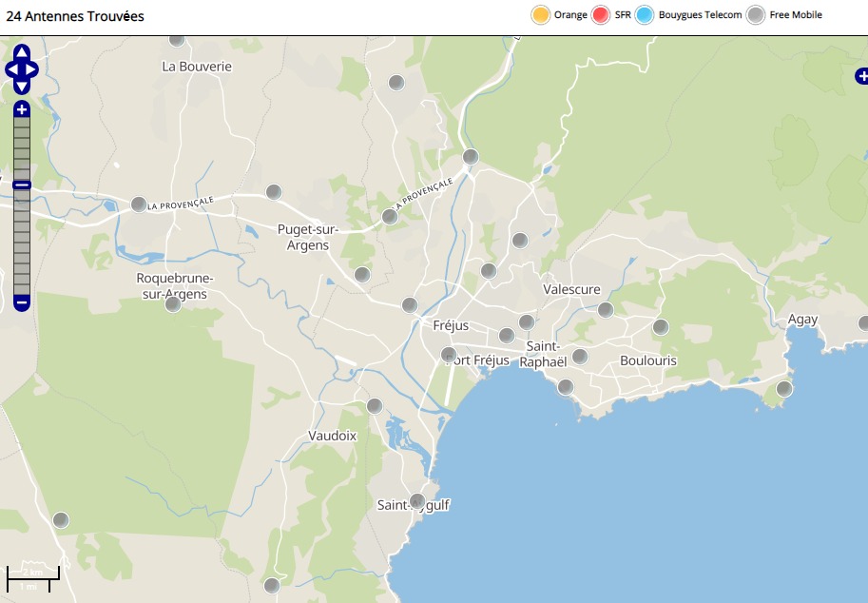
Task: Expand the layer switcher plus button
Action: 860,76
